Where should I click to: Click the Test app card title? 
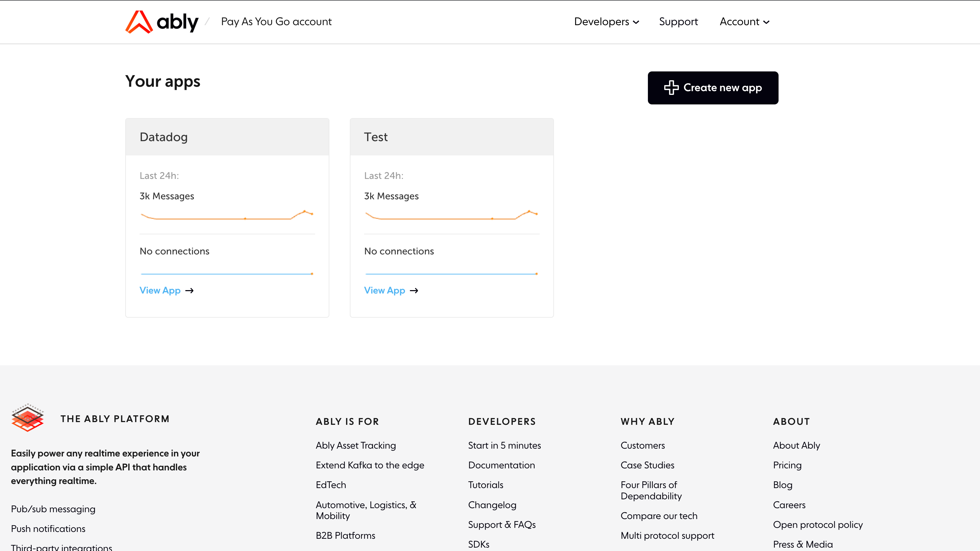pyautogui.click(x=376, y=137)
